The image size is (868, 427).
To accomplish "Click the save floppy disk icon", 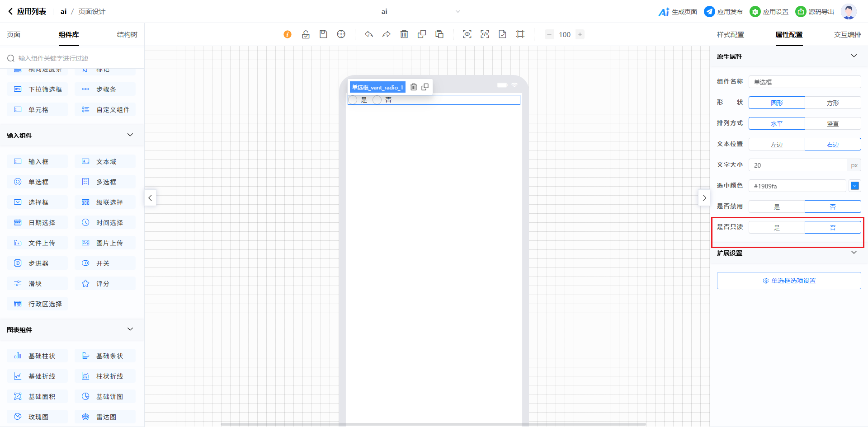I will 323,34.
